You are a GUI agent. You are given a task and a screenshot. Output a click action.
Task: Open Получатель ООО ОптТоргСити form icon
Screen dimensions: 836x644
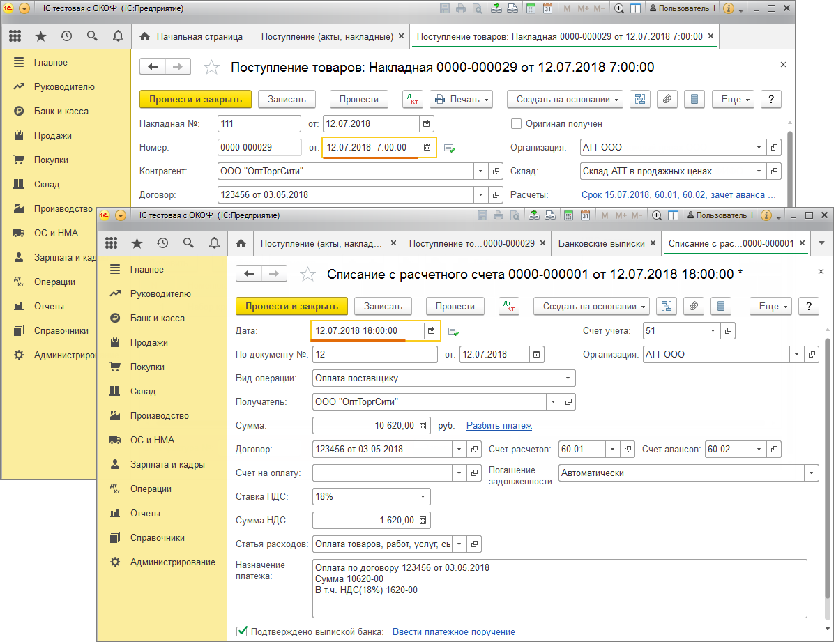click(568, 402)
